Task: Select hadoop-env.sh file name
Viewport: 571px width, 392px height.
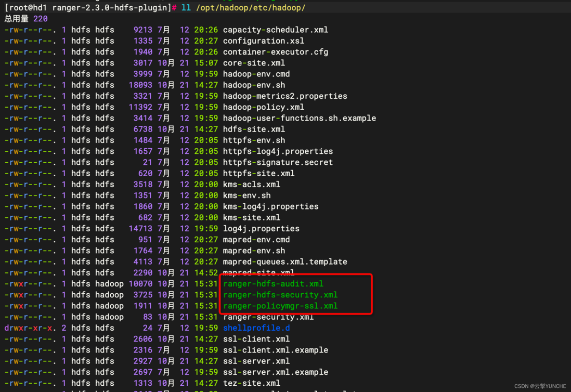Action: 254,85
